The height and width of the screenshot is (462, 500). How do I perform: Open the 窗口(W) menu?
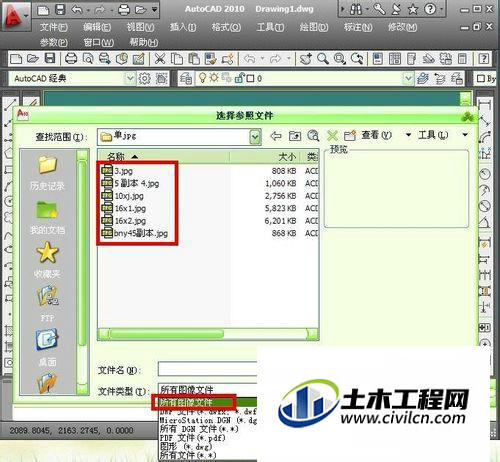click(99, 42)
